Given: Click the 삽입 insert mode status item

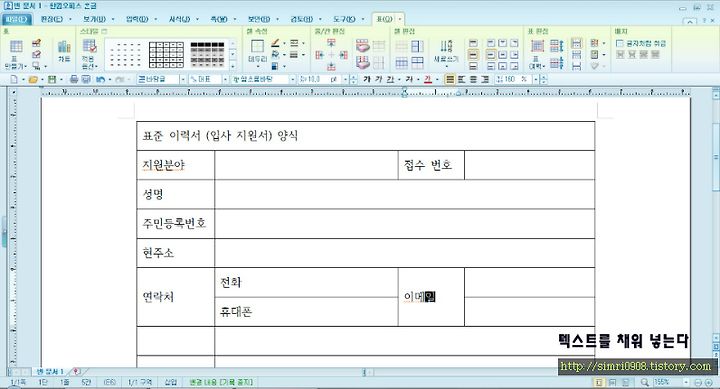Looking at the screenshot, I should (x=170, y=382).
